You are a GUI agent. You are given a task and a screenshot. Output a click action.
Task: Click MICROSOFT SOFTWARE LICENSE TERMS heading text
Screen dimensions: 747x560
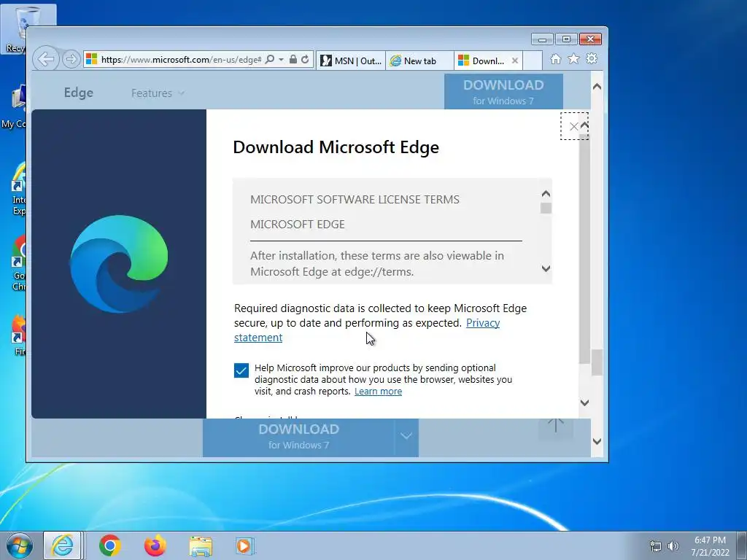coord(355,200)
